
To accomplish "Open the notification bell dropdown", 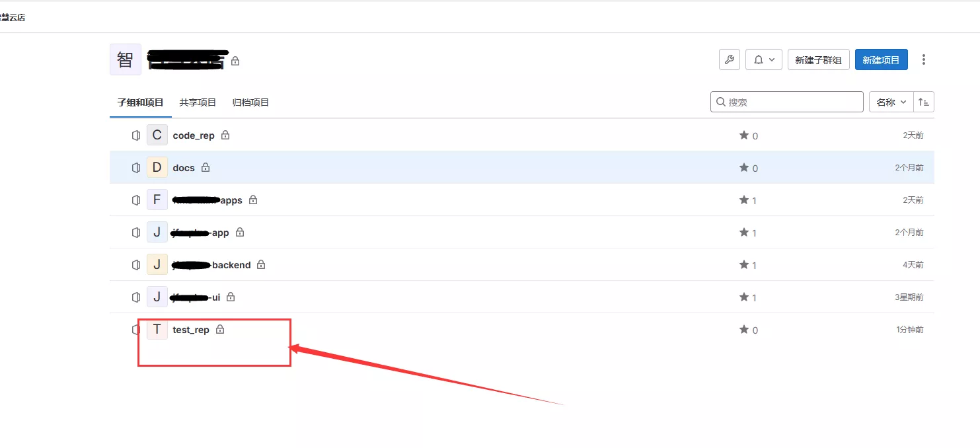I will click(764, 59).
